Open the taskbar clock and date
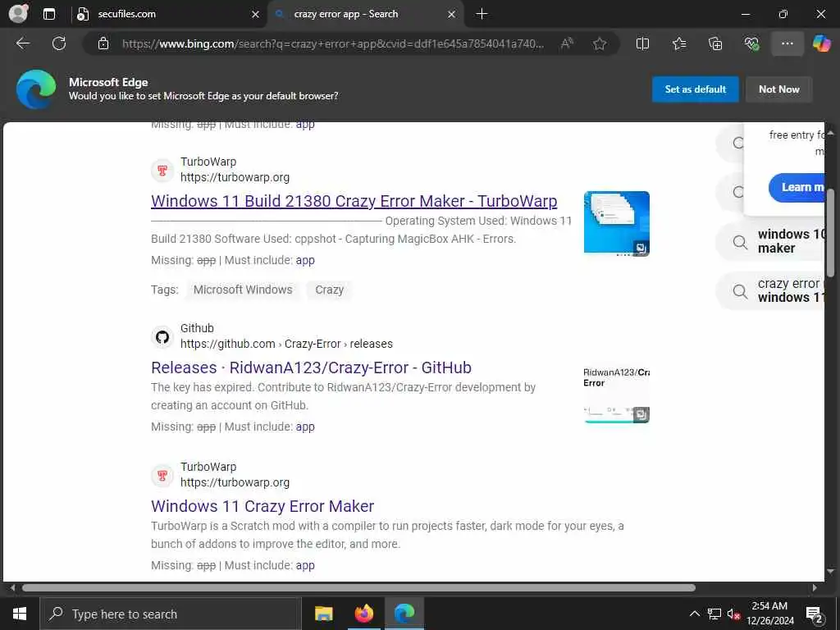The image size is (840, 630). (770, 614)
